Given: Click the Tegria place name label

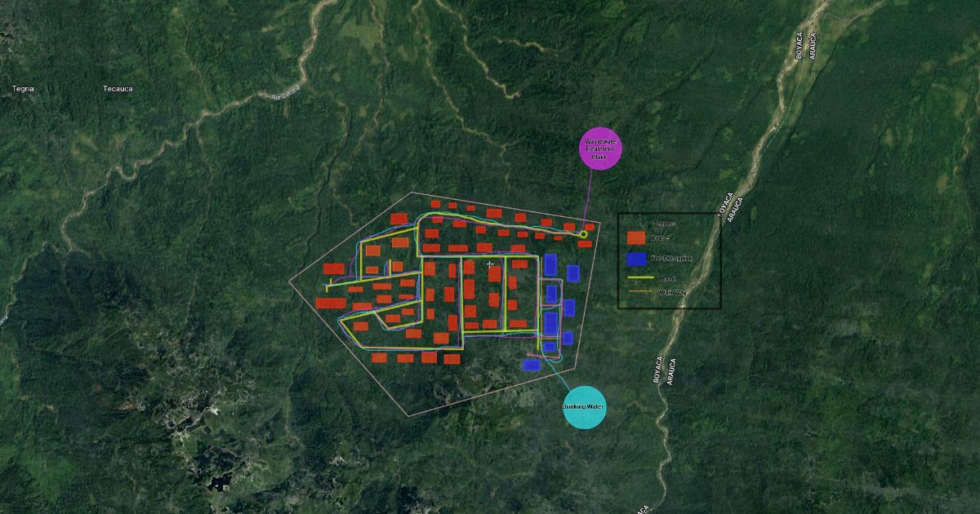Looking at the screenshot, I should point(23,88).
